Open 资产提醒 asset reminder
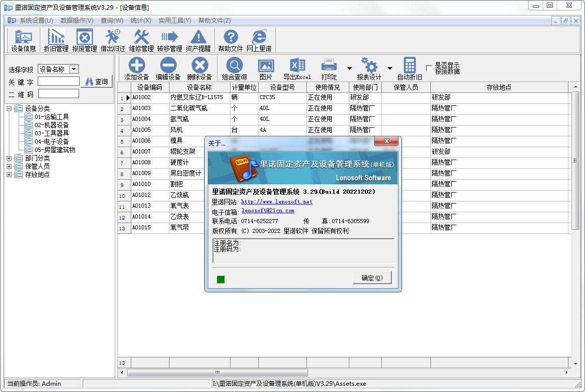The width and height of the screenshot is (585, 392). point(198,40)
